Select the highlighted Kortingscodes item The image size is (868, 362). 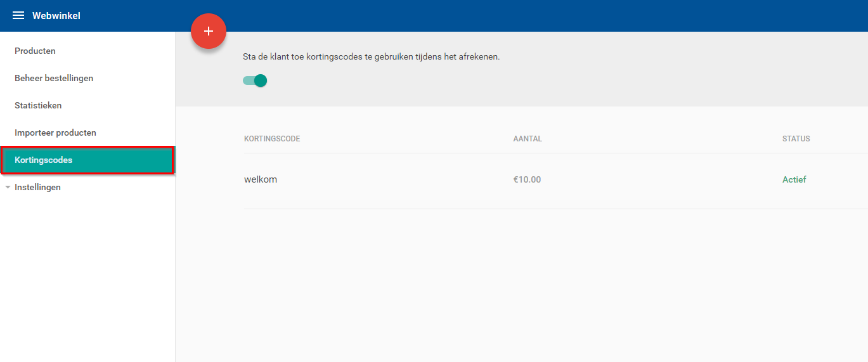87,160
